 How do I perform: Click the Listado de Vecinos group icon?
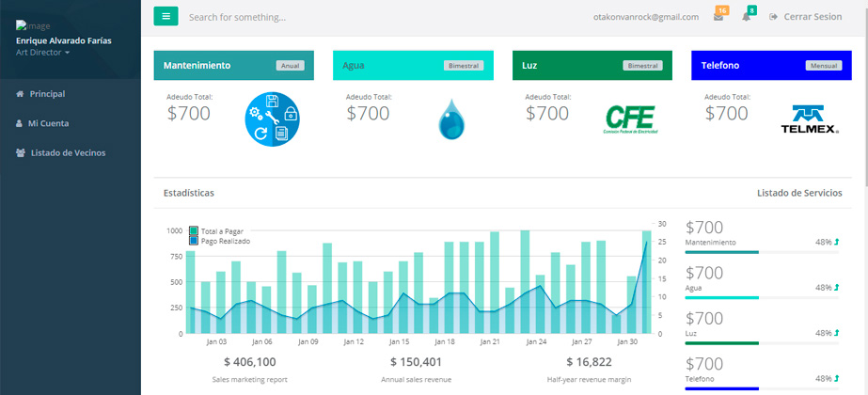[20, 152]
